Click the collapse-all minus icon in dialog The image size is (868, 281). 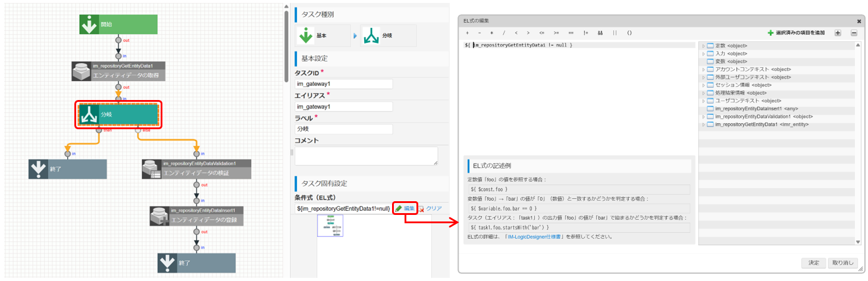[853, 33]
